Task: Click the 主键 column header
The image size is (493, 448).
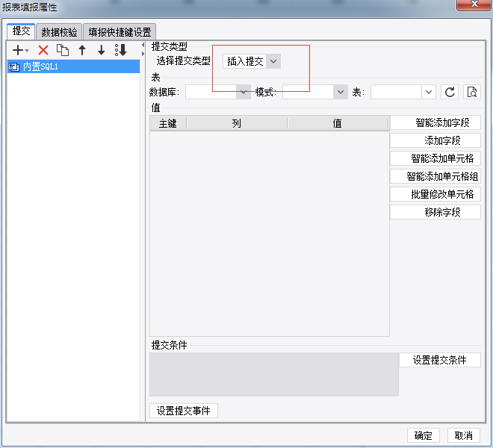Action: coord(168,123)
